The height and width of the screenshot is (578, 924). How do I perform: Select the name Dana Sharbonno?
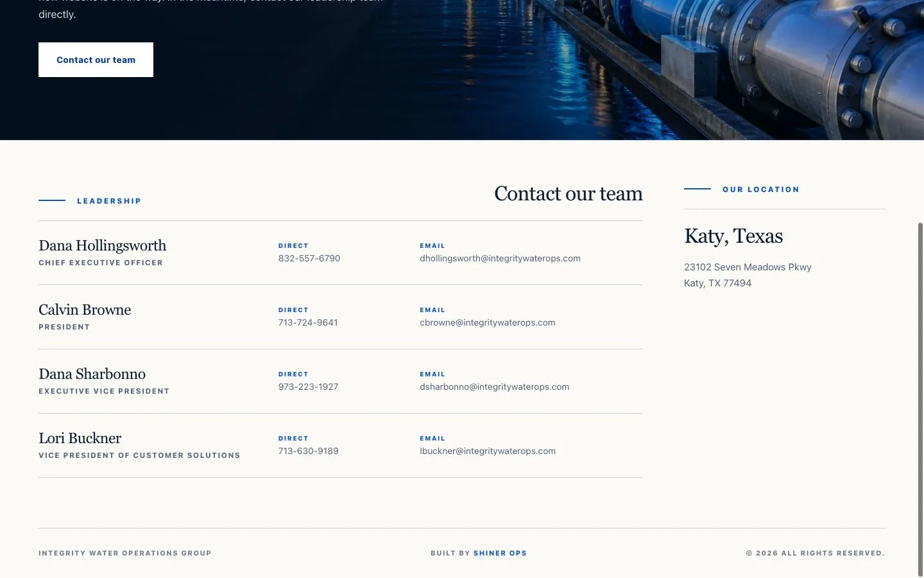[92, 374]
